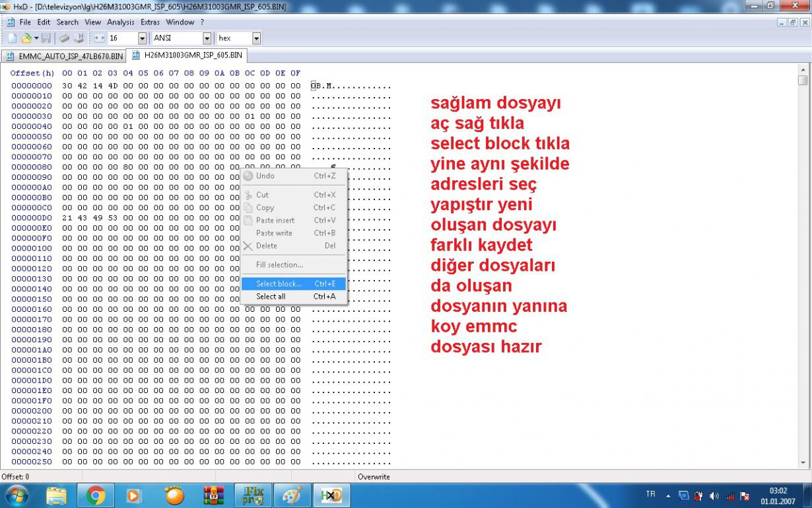Click the volume icon in the system tray
Screen dimensions: 812x508
click(714, 495)
